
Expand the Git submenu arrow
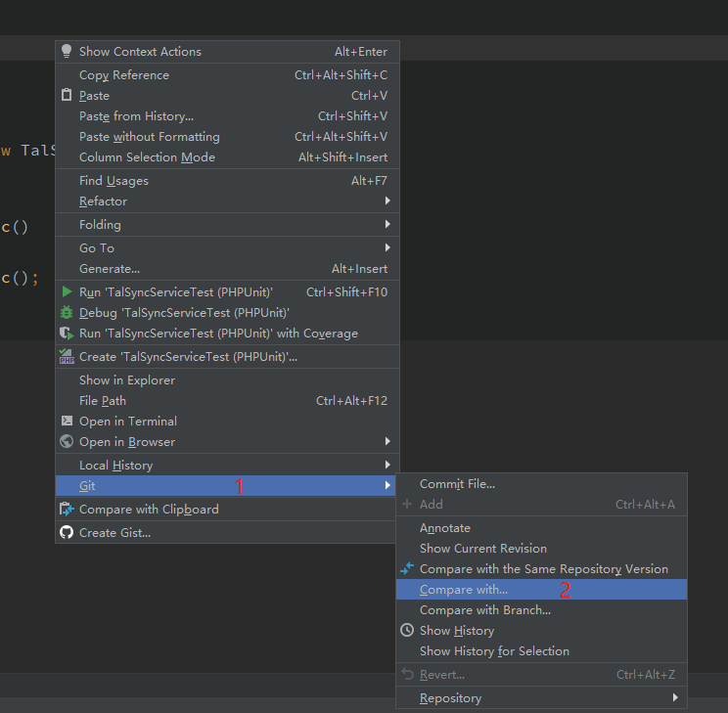pyautogui.click(x=387, y=485)
